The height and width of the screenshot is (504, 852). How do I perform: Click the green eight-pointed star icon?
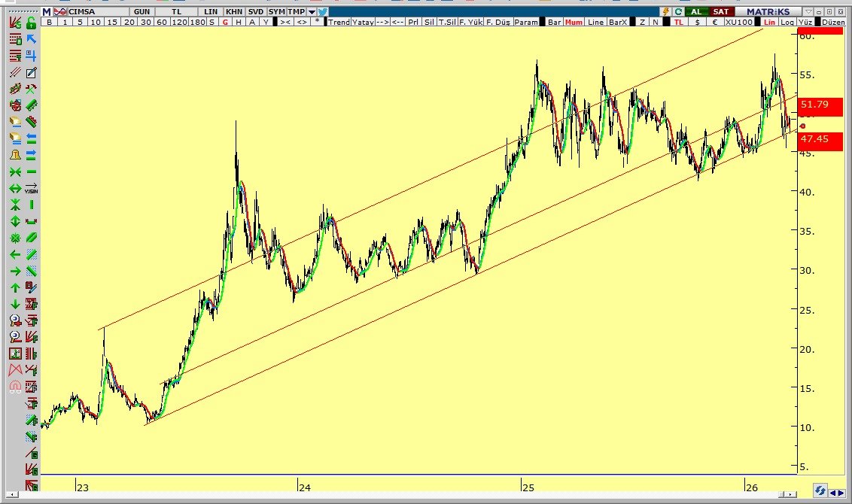(x=15, y=238)
